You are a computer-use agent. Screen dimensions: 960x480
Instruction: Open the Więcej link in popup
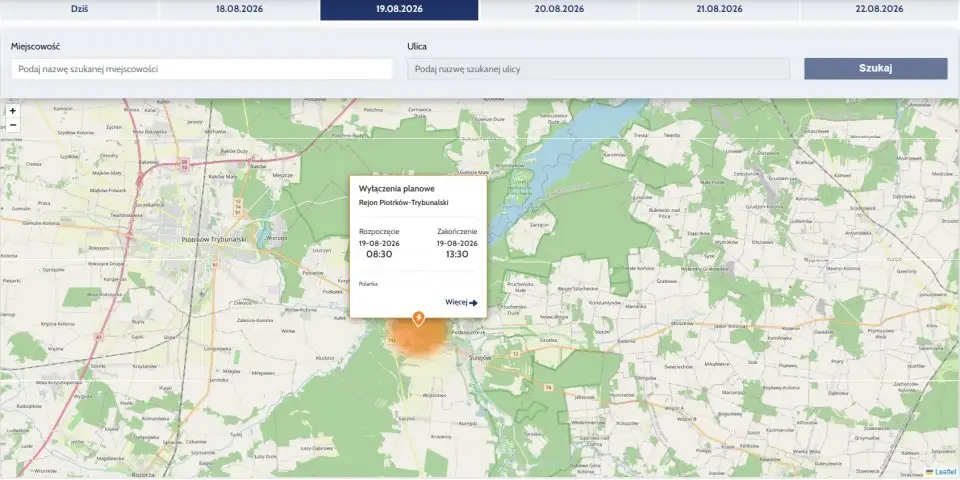click(461, 302)
